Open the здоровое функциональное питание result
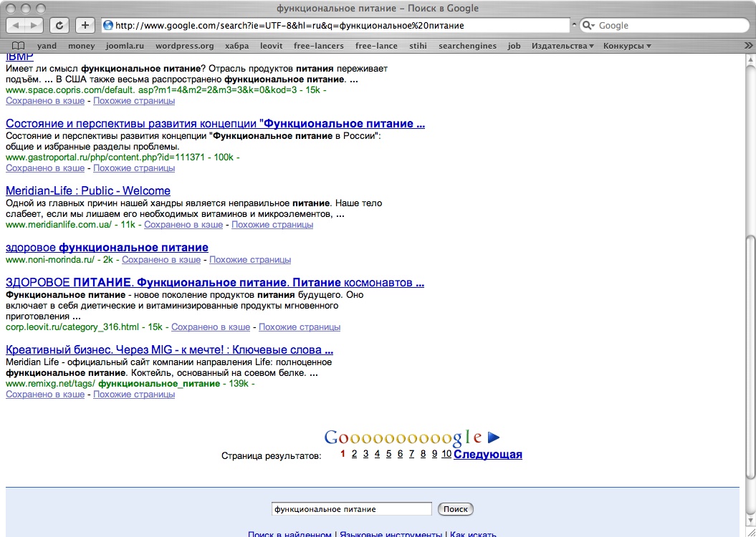The image size is (756, 537). (x=107, y=248)
